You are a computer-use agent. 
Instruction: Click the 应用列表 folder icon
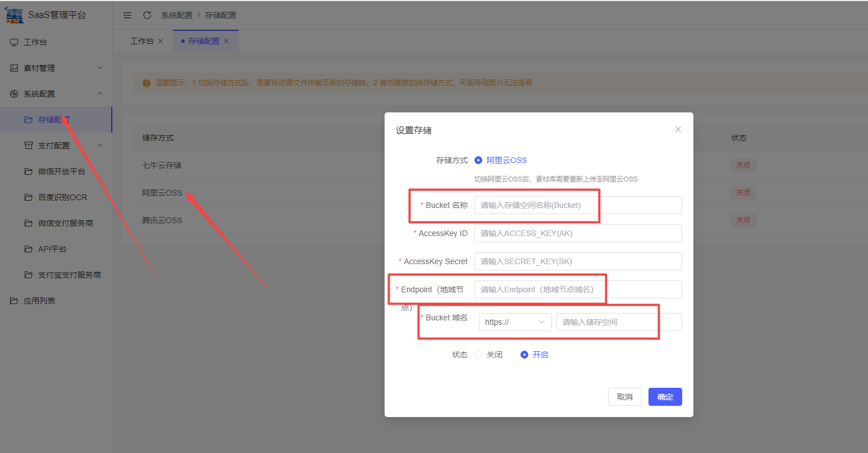click(14, 301)
